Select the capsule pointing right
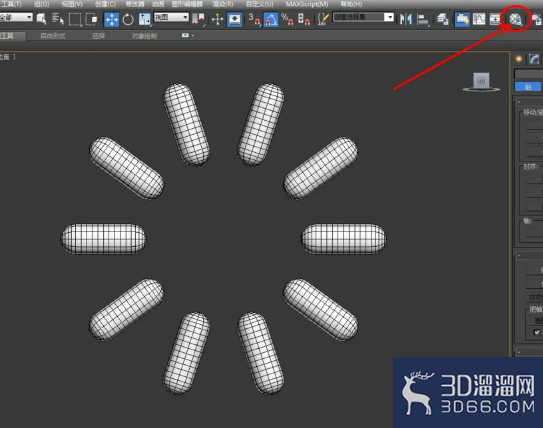 point(344,239)
